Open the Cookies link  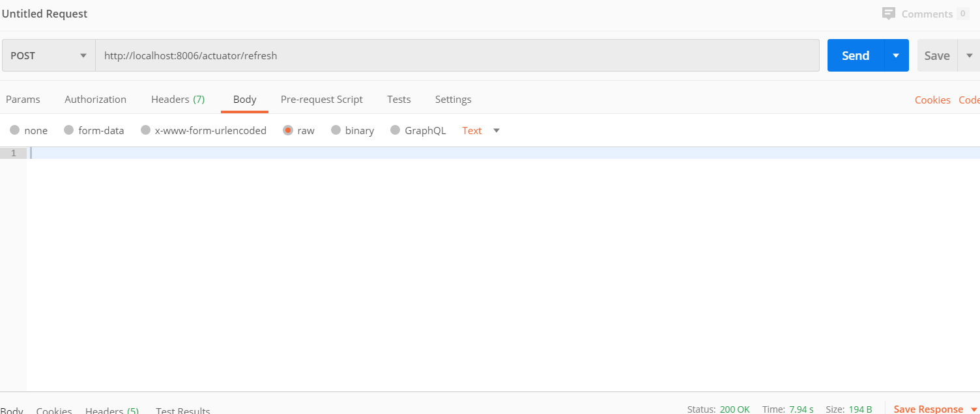[x=932, y=100]
